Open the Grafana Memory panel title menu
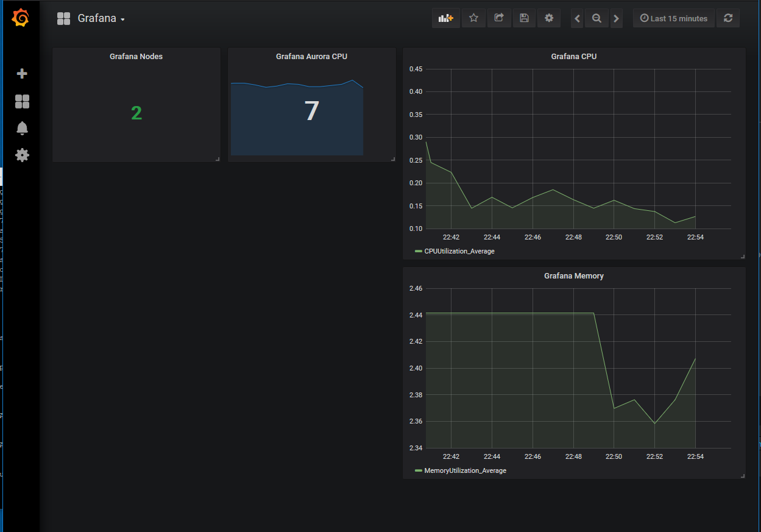The width and height of the screenshot is (761, 532). point(573,276)
